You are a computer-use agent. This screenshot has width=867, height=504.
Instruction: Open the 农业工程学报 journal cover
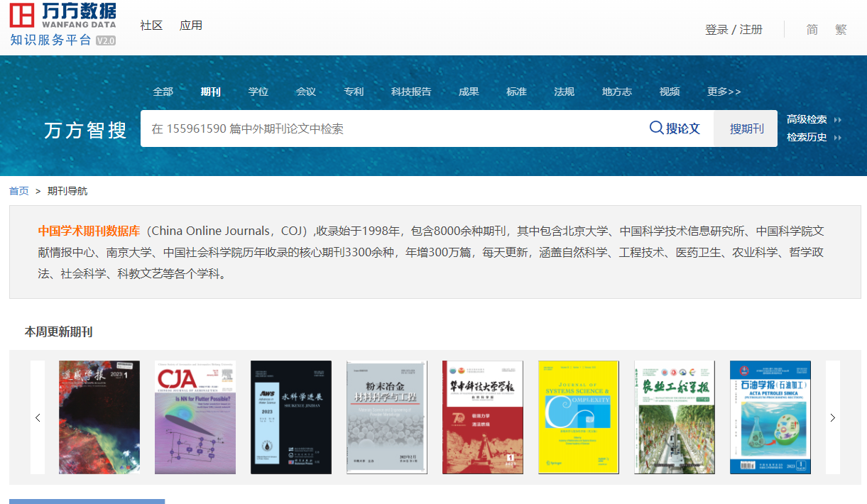pyautogui.click(x=675, y=417)
